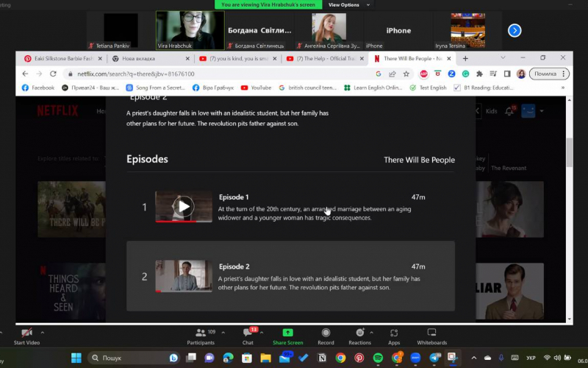The height and width of the screenshot is (368, 588).
Task: Open the Chrome side panel icon
Action: [x=507, y=74]
